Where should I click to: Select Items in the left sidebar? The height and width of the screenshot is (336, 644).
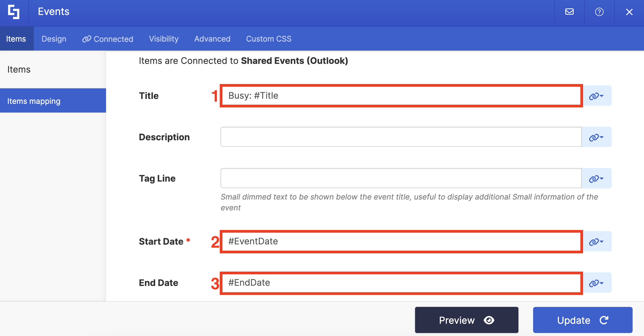pyautogui.click(x=19, y=70)
